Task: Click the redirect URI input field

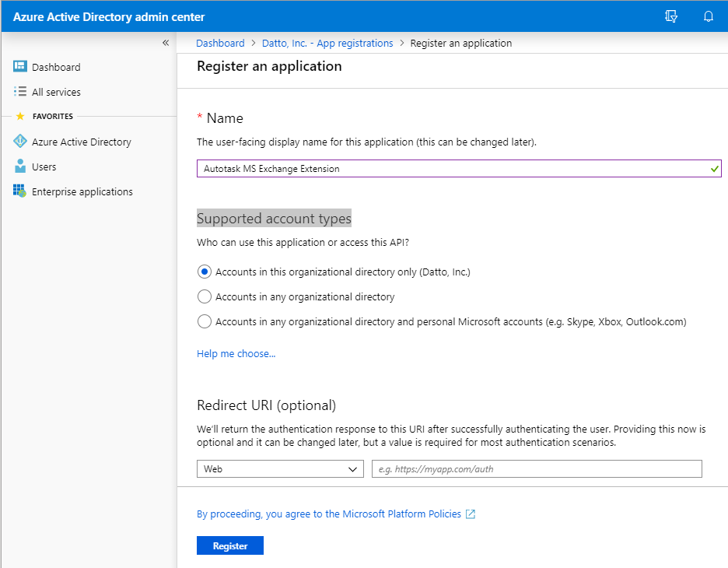Action: 537,468
